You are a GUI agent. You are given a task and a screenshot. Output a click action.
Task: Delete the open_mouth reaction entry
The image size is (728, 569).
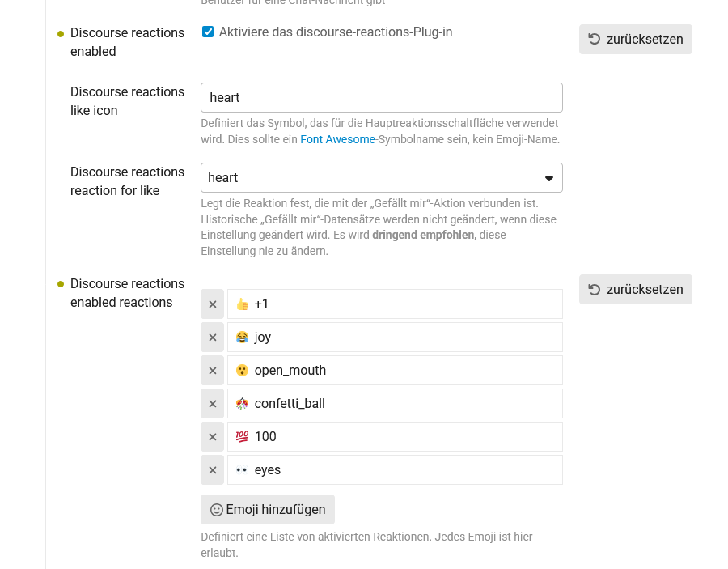point(213,371)
